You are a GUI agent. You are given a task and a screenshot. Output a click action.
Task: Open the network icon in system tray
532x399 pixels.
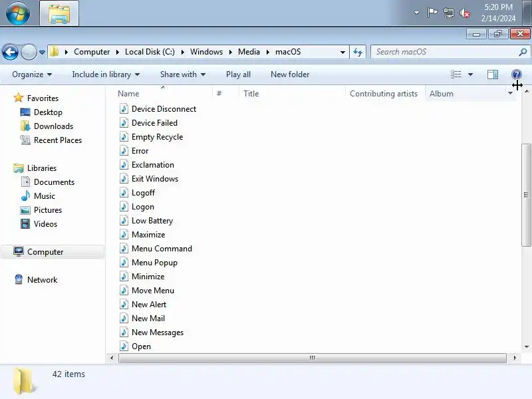coord(448,13)
